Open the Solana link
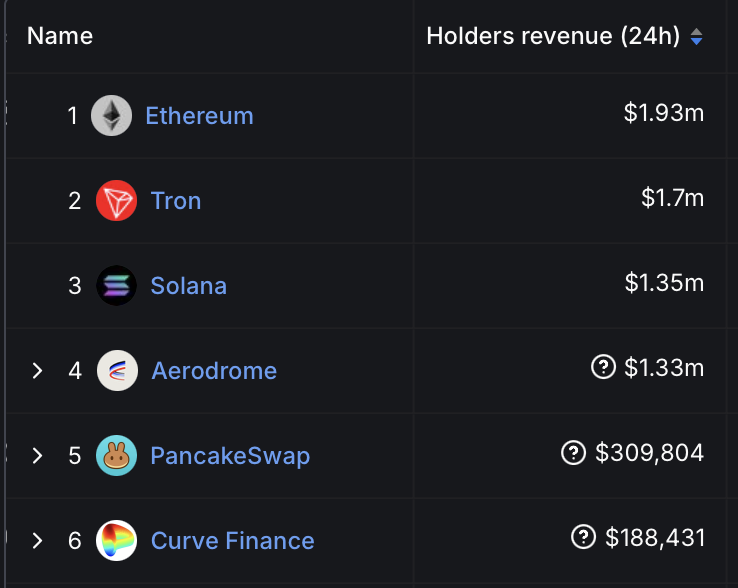 pyautogui.click(x=189, y=286)
